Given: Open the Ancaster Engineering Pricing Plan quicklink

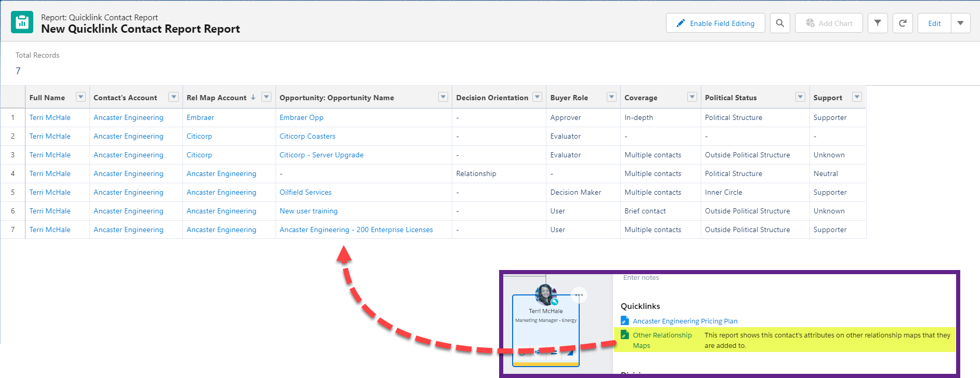Looking at the screenshot, I should [685, 321].
